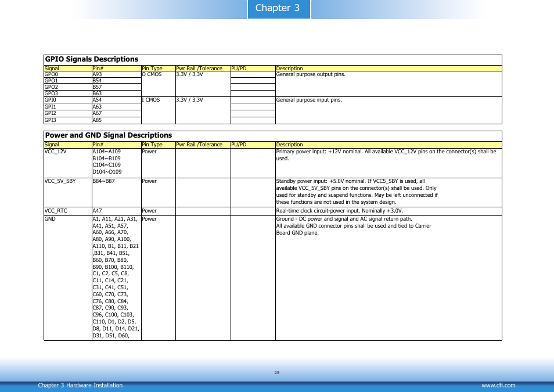Select the GPO3 signal cell
554x392 pixels.
coord(68,93)
